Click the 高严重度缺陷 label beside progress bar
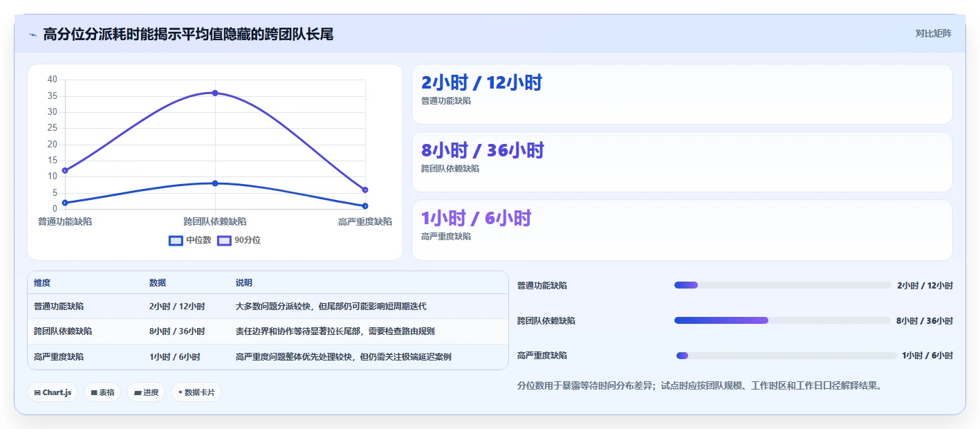Image resolution: width=980 pixels, height=429 pixels. coord(542,356)
